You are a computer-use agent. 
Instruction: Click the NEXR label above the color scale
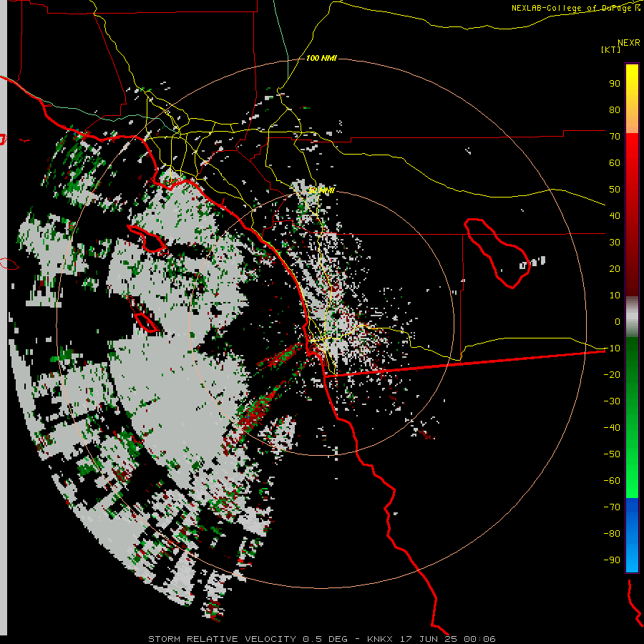(629, 43)
